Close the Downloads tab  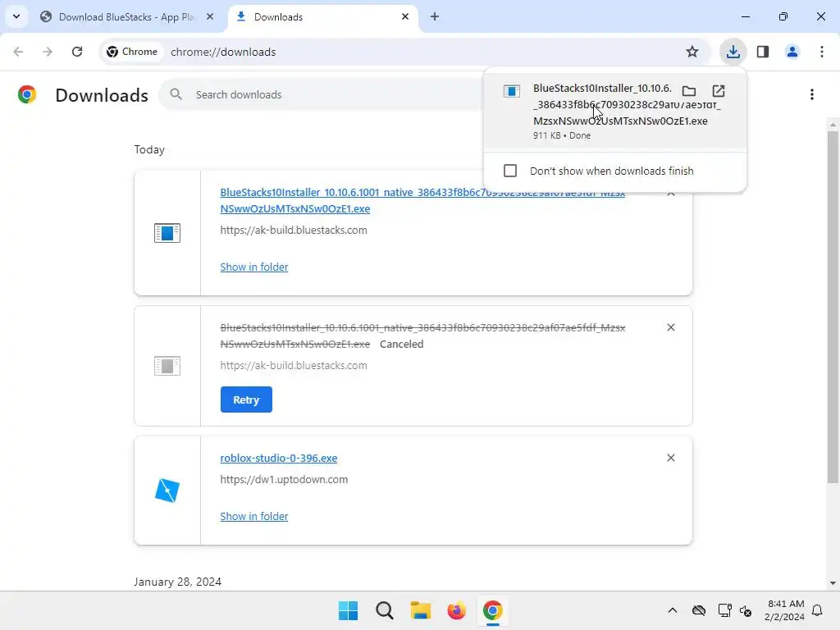click(x=405, y=16)
